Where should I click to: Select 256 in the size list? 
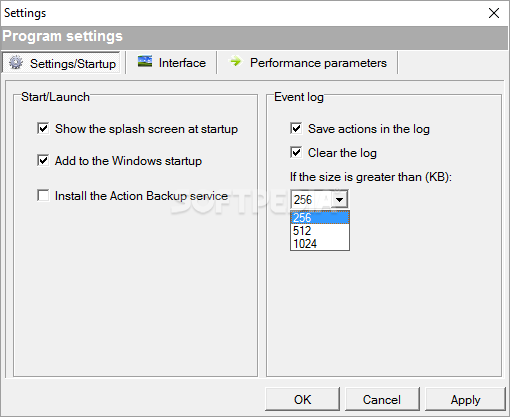(x=320, y=218)
